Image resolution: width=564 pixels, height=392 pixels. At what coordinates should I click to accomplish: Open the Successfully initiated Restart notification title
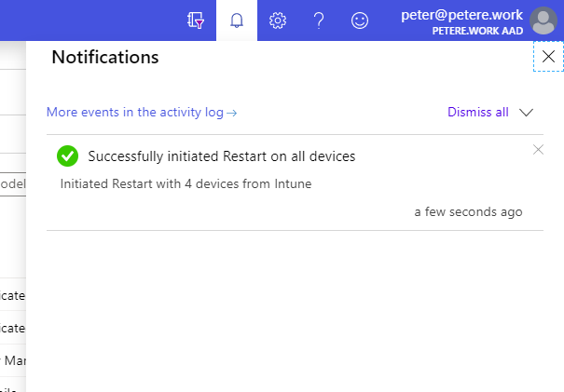tap(221, 156)
